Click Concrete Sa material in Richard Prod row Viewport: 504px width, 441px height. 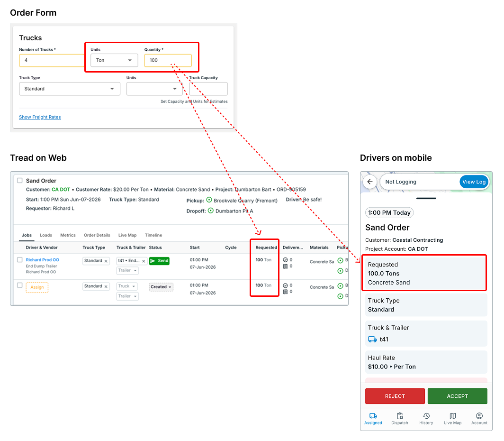coord(322,262)
